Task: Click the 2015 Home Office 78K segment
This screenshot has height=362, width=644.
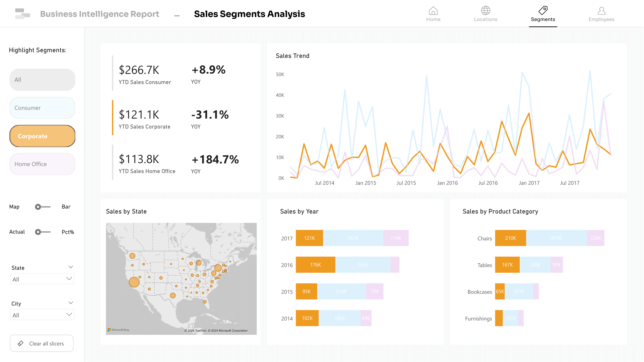Action: point(375,292)
